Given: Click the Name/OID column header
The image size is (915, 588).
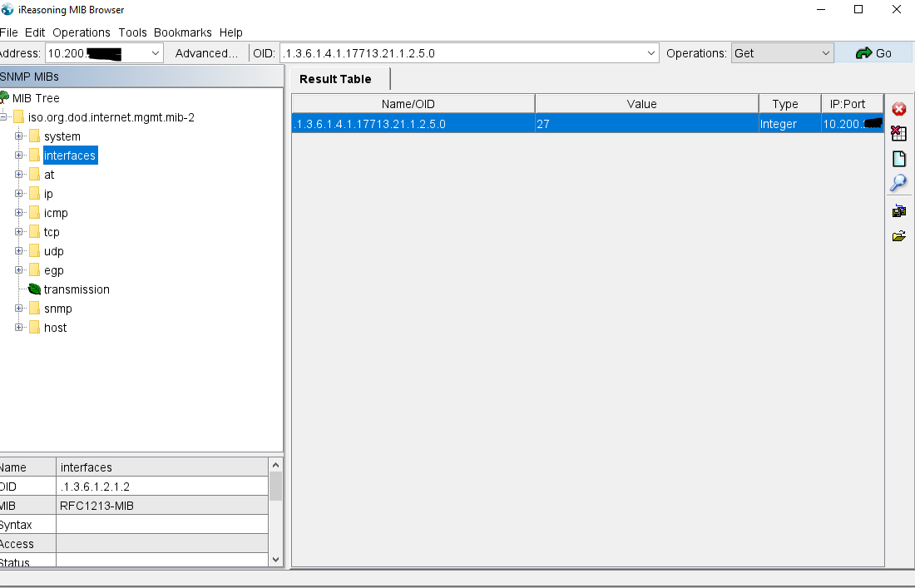Looking at the screenshot, I should 413,104.
